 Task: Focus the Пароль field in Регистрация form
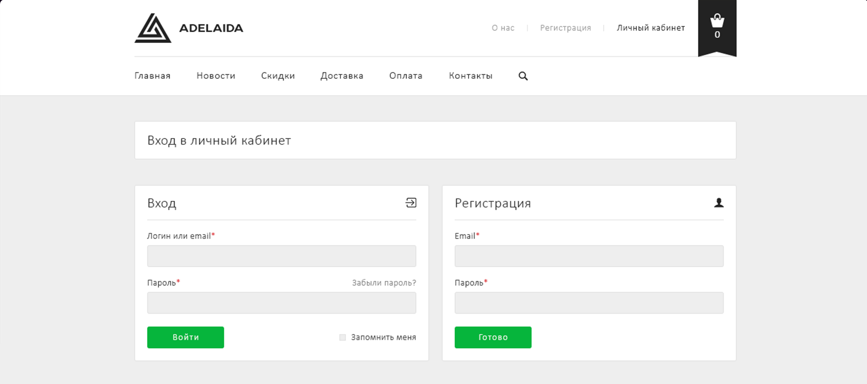coord(589,303)
